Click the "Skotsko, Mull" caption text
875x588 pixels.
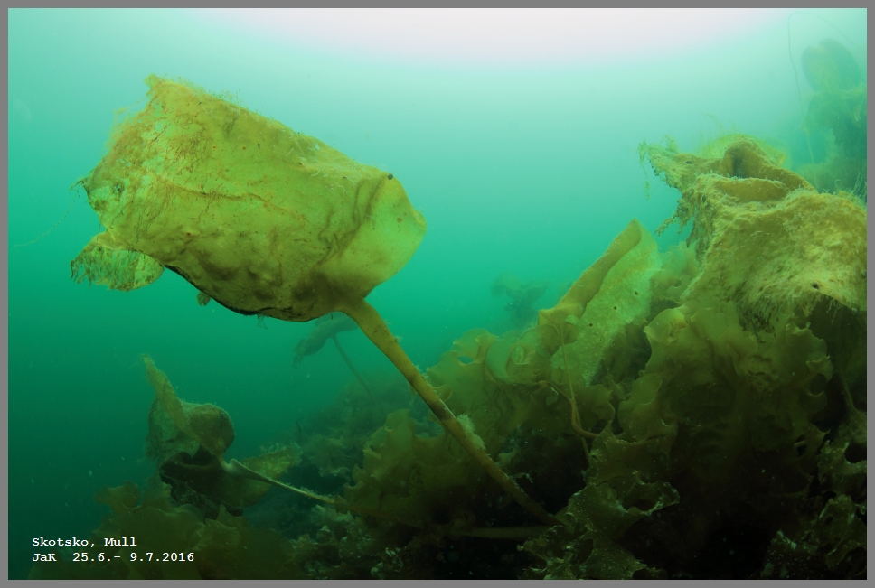[x=84, y=542]
